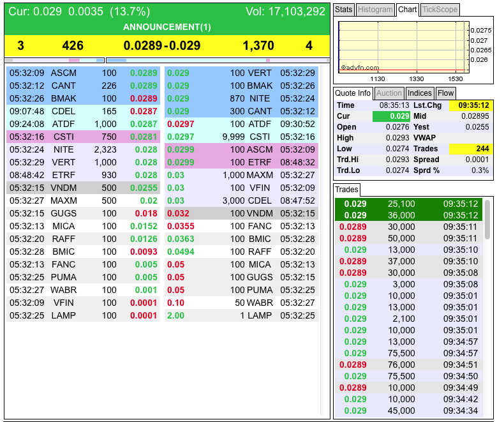Click the ATDF bid of 1,000

pos(83,124)
